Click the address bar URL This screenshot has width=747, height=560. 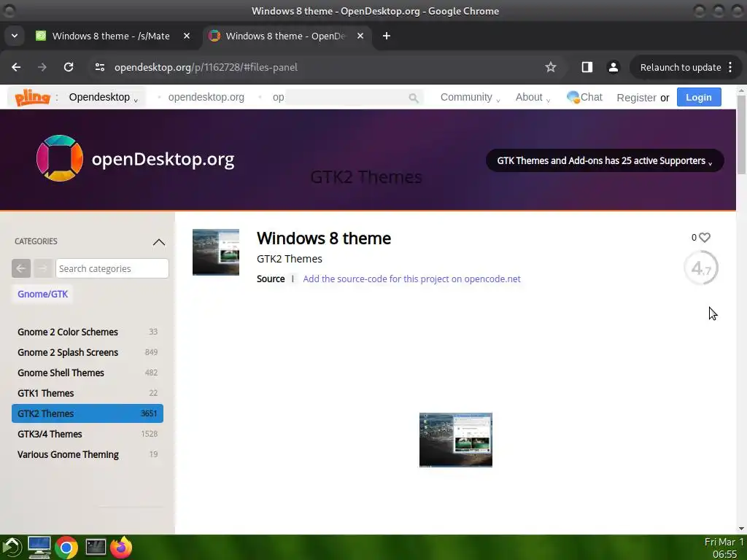[x=206, y=67]
